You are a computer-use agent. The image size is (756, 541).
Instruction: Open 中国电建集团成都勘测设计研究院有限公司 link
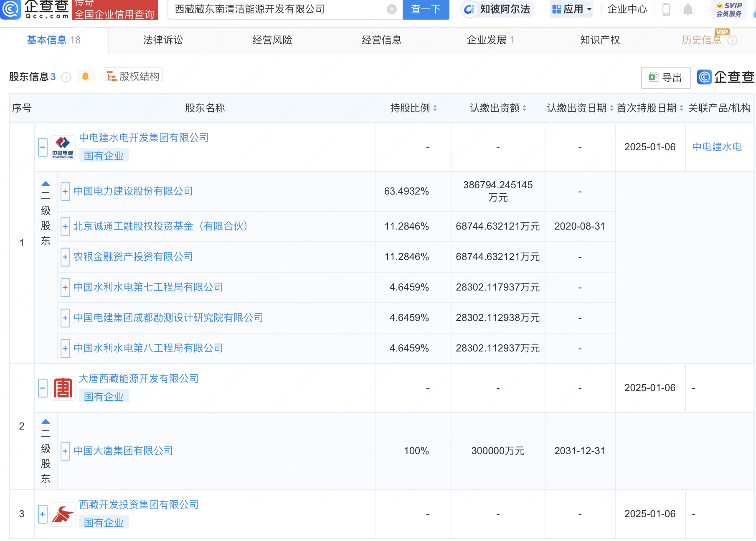[168, 318]
